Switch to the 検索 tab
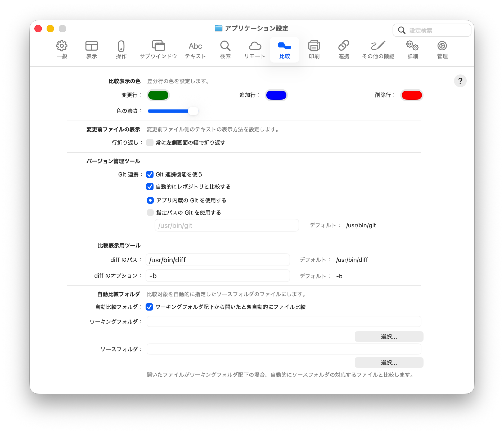 225,49
